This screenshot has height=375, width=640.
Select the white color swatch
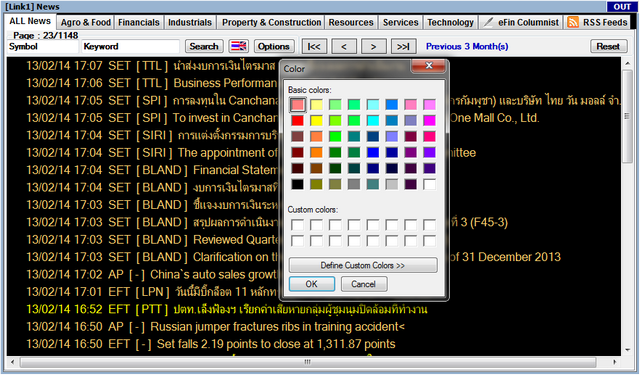pos(429,184)
